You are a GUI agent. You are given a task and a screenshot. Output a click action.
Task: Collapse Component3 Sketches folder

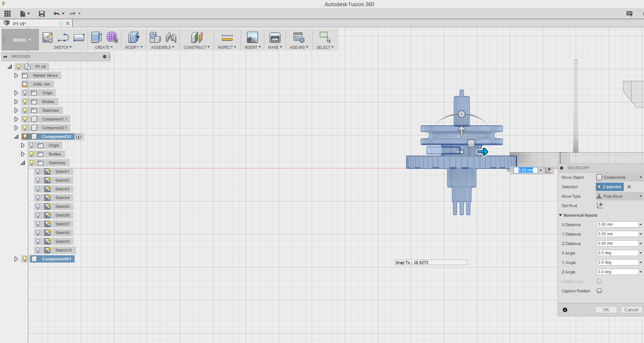coord(23,163)
